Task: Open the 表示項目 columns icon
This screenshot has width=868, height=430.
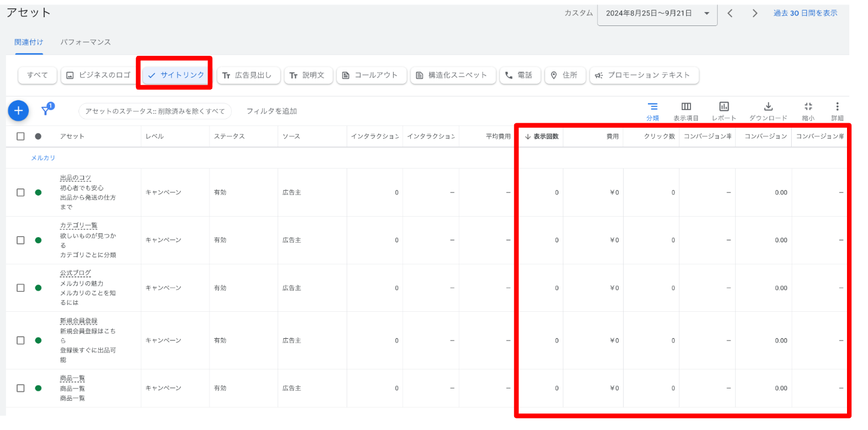Action: click(686, 107)
